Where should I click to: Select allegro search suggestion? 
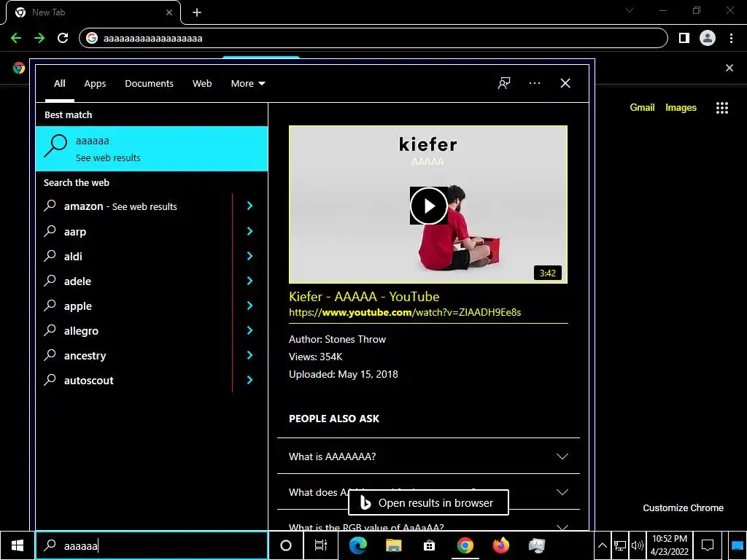[x=134, y=330]
